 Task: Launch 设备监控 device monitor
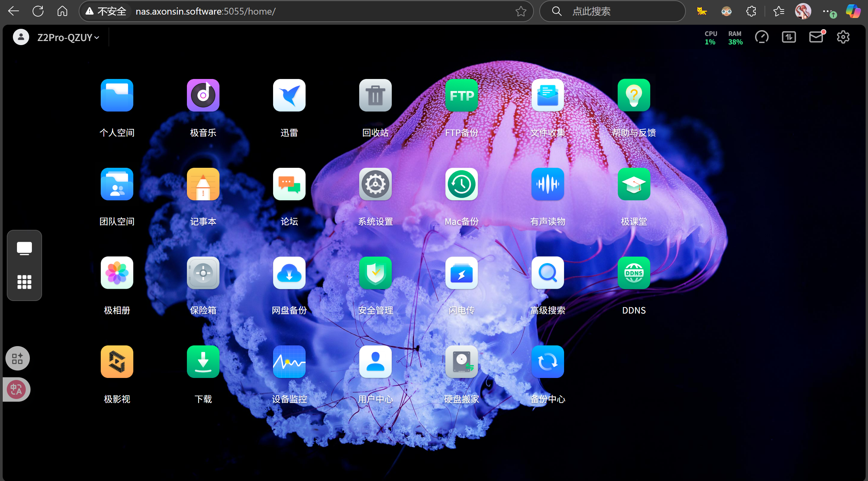[x=289, y=362]
